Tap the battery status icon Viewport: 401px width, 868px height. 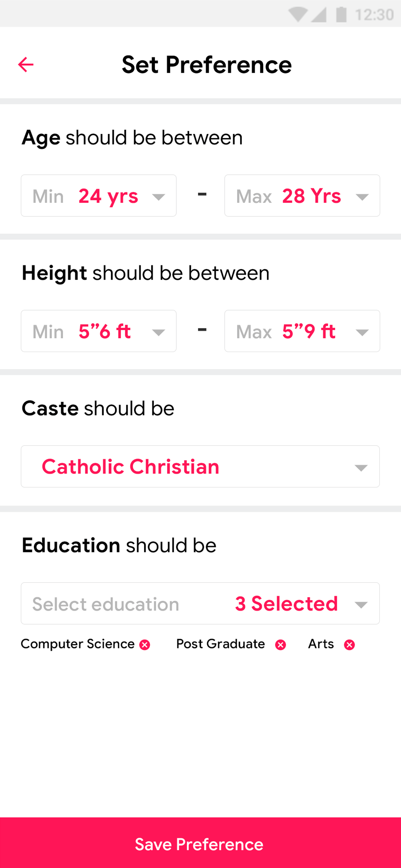(x=341, y=15)
